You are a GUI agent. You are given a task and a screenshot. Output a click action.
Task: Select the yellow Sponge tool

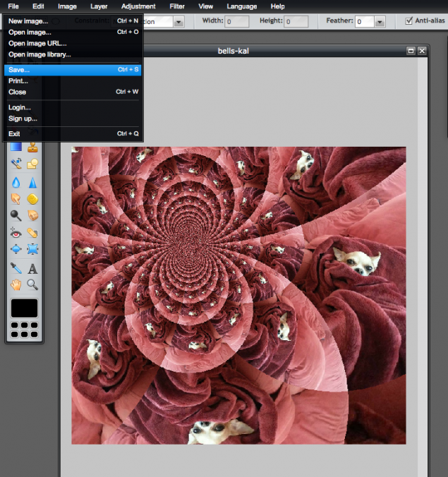click(32, 199)
